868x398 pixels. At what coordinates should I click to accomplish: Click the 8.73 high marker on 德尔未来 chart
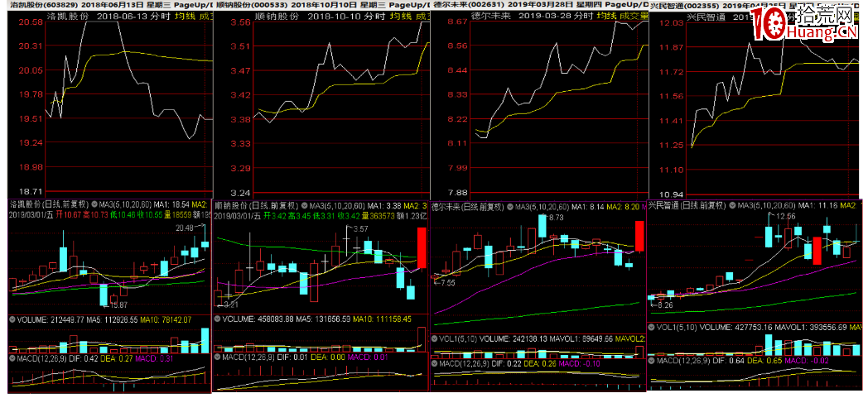pyautogui.click(x=556, y=218)
